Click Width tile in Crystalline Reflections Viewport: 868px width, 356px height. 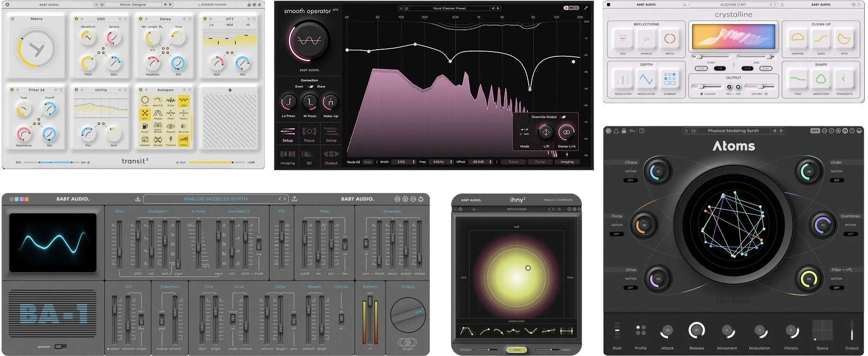[x=669, y=39]
